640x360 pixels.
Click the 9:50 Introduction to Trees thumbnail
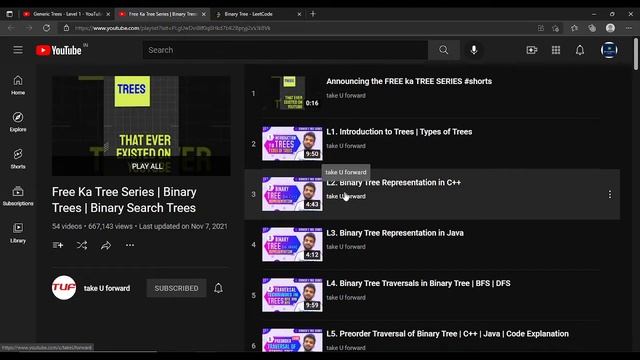point(292,143)
